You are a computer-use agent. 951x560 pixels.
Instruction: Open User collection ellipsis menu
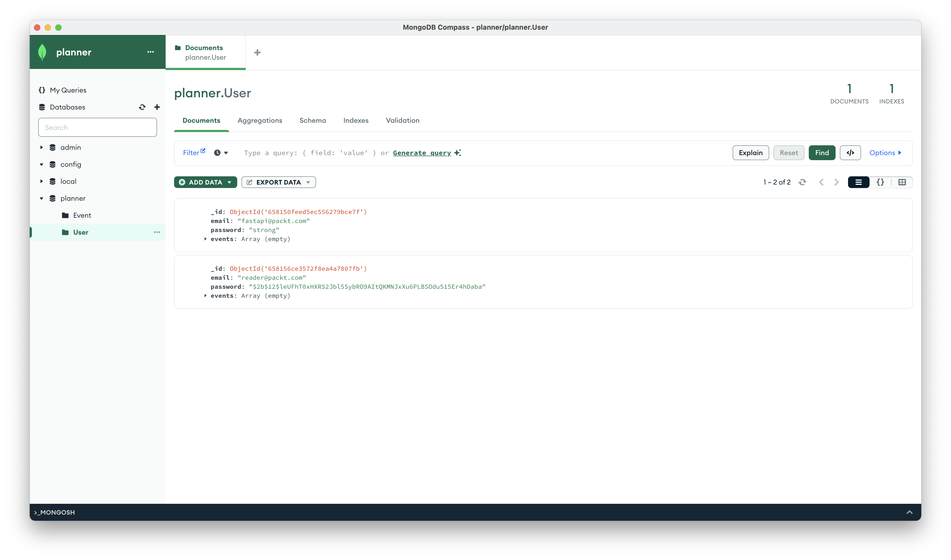[157, 233]
